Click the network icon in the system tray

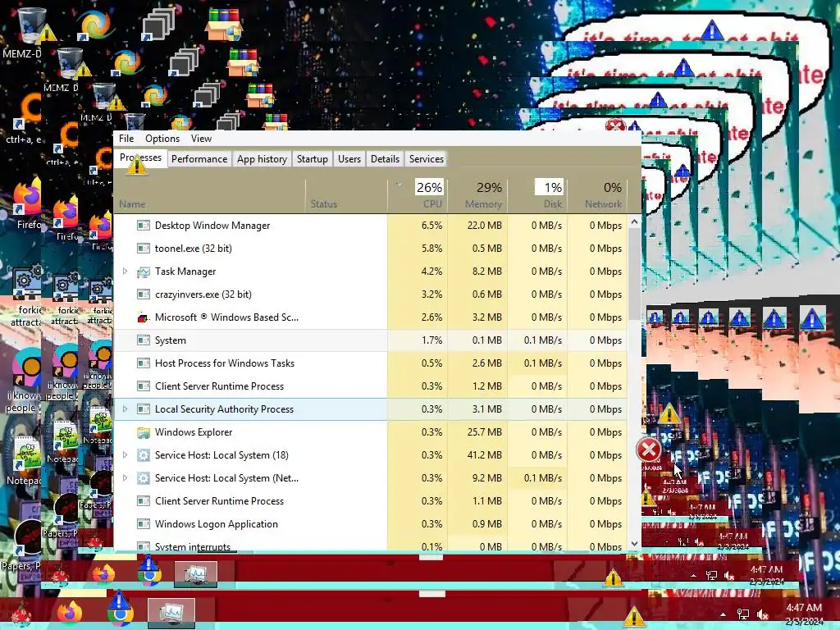[x=743, y=614]
